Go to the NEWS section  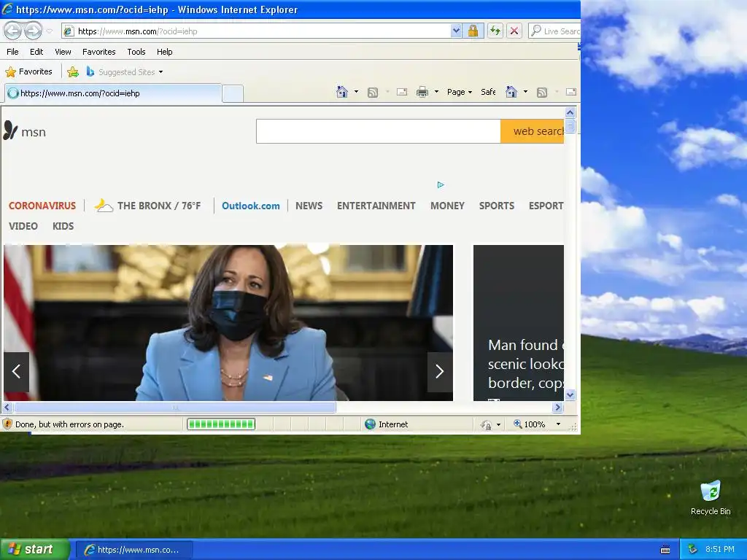coord(309,206)
